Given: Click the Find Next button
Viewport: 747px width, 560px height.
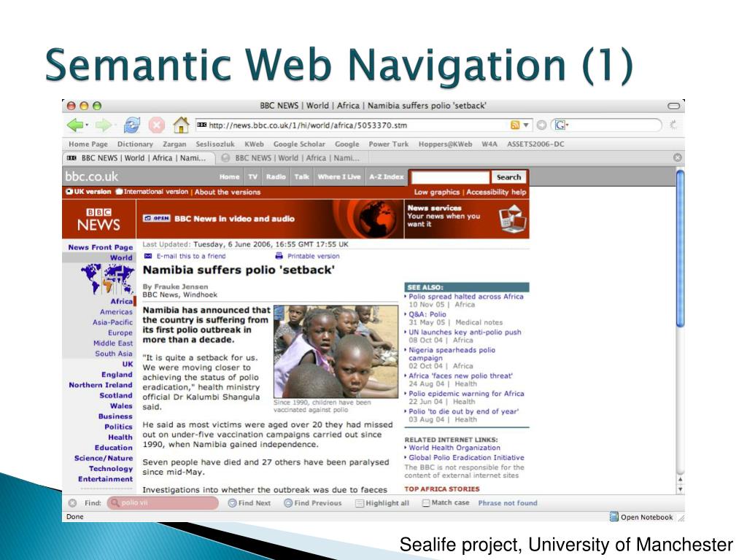Looking at the screenshot, I should [249, 503].
